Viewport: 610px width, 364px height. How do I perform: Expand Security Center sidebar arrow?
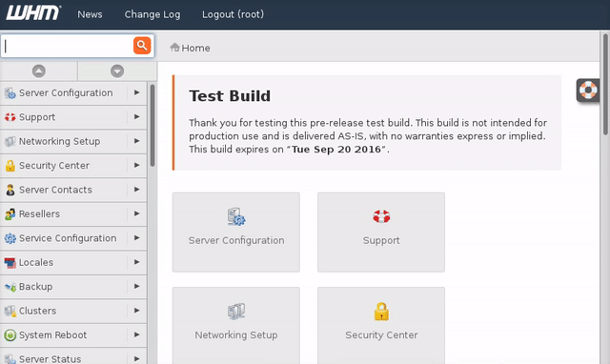click(x=136, y=165)
